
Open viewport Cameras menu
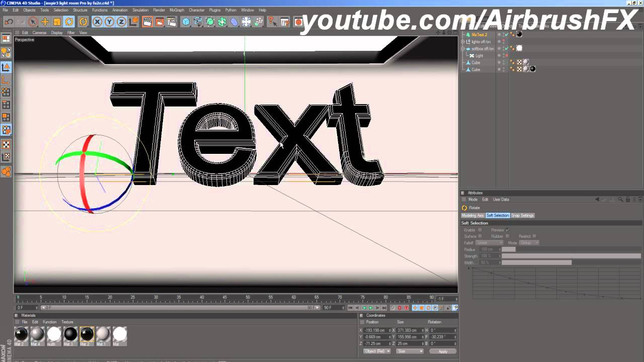click(x=39, y=33)
